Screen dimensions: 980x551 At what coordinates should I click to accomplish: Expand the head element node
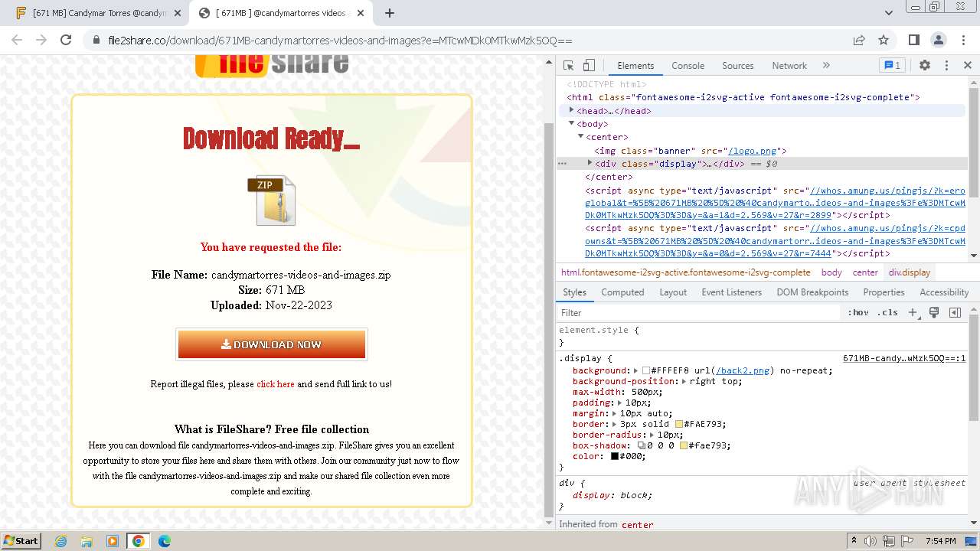click(572, 110)
